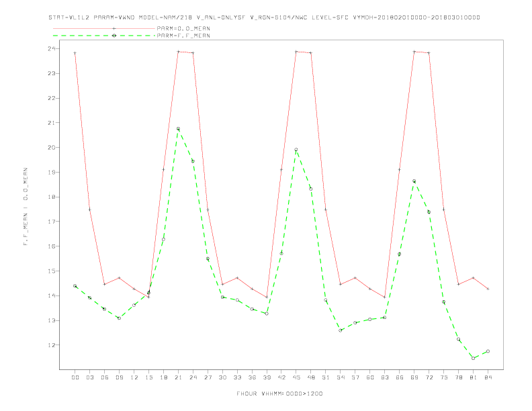Click forecast hour 06 on x-axis
The image size is (532, 411).
[x=105, y=377]
